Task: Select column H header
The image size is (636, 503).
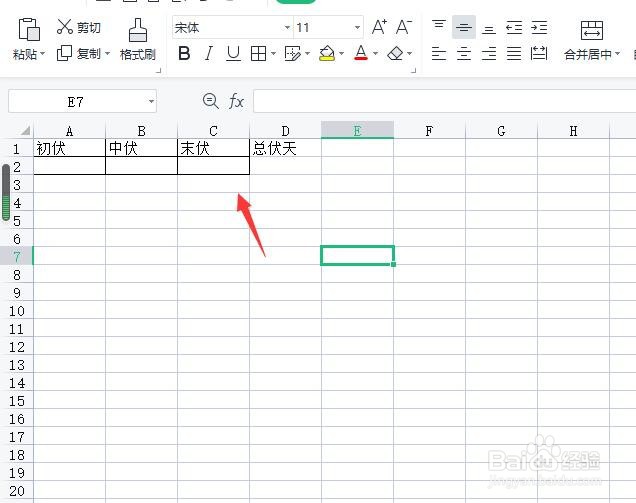Action: pos(573,131)
